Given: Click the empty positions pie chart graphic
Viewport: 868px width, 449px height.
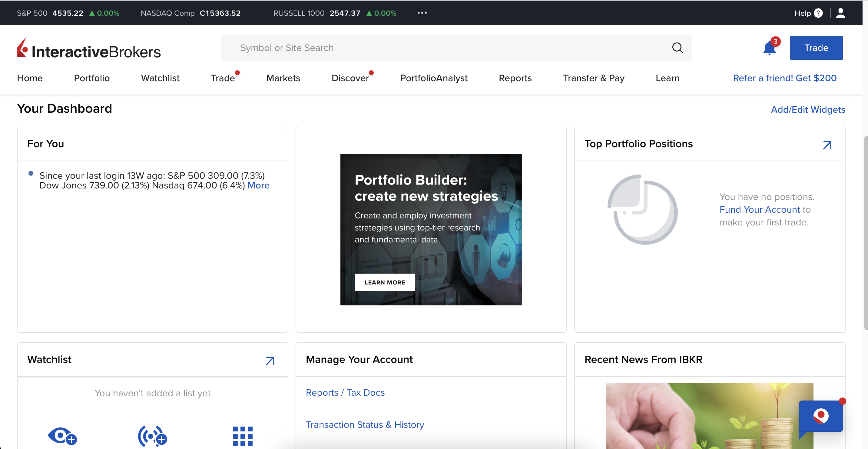Looking at the screenshot, I should (x=643, y=209).
